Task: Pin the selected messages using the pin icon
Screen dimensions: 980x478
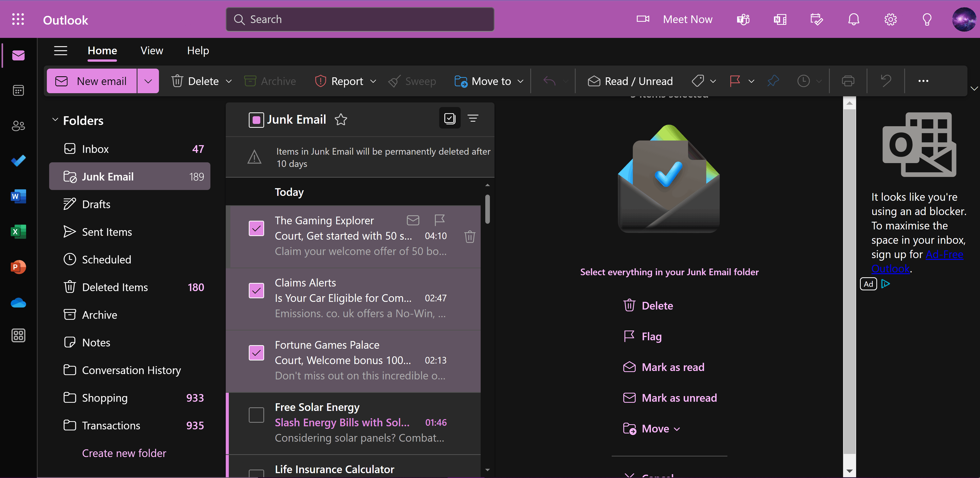Action: click(x=773, y=81)
